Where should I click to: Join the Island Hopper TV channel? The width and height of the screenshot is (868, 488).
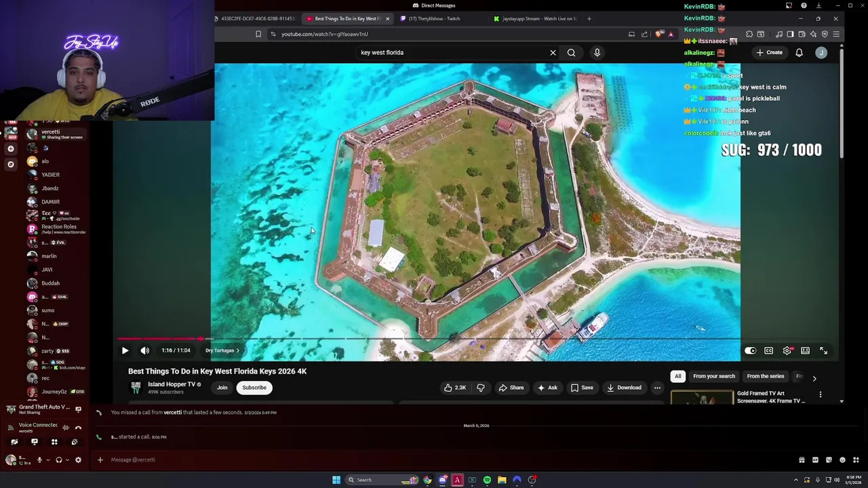click(222, 388)
